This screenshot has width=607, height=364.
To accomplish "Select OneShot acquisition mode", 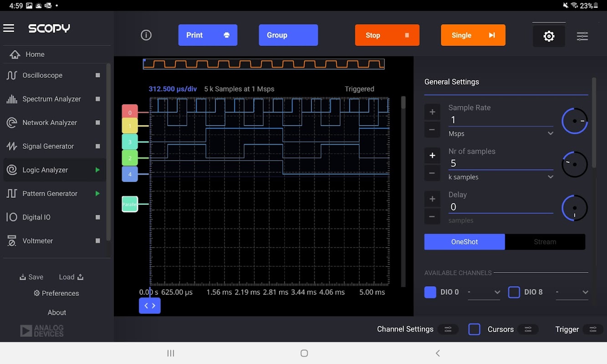I will 464,242.
